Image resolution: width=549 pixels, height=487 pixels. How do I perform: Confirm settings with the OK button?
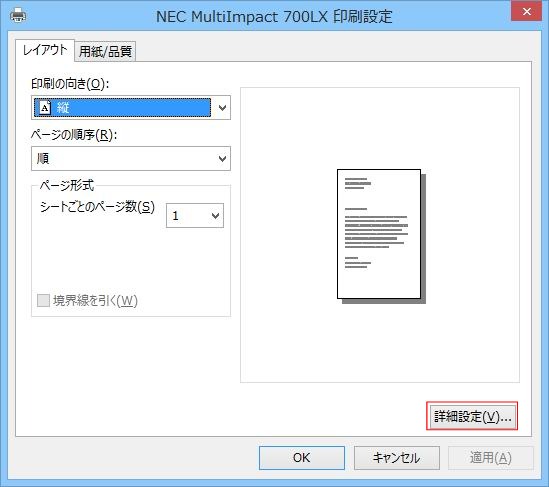tap(302, 458)
